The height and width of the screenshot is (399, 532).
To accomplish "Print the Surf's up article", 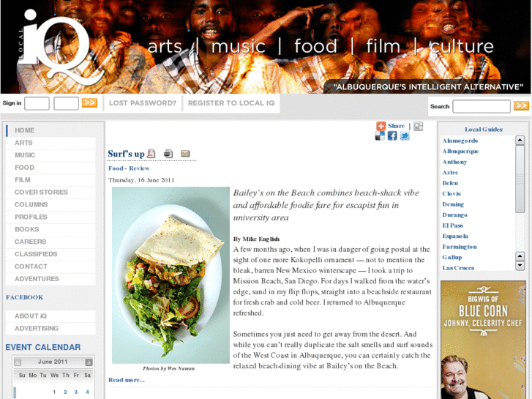I will tap(168, 154).
